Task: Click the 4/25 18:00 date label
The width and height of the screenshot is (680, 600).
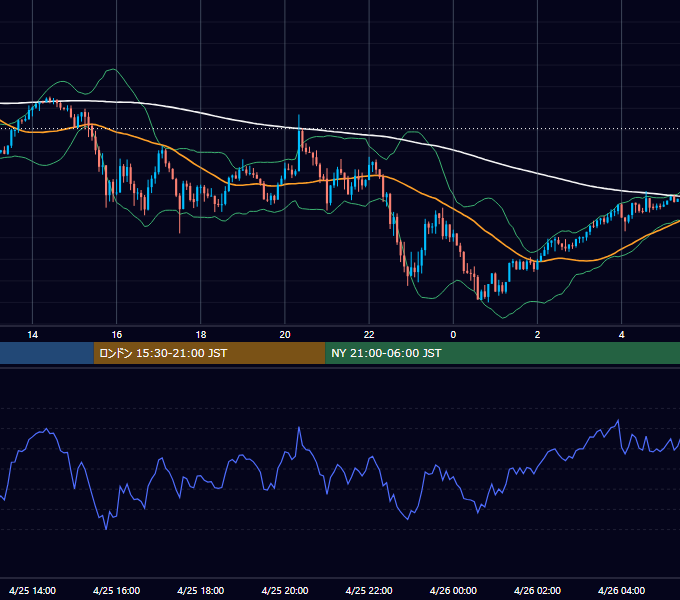Action: 201,590
